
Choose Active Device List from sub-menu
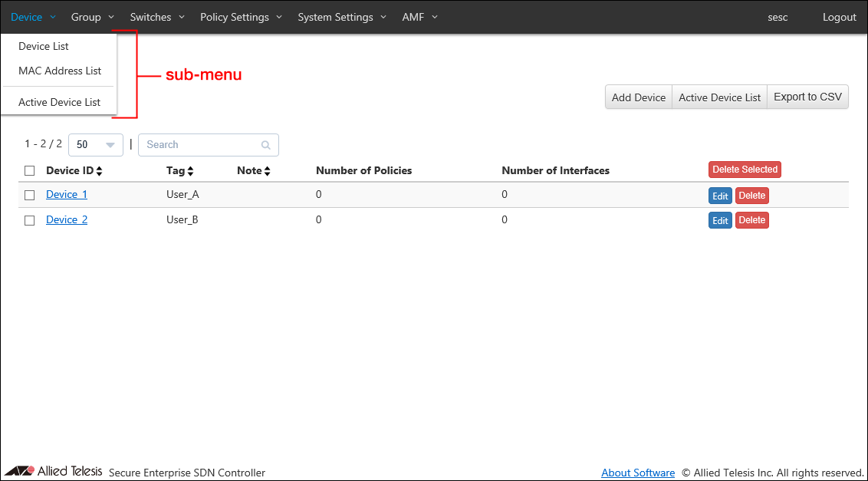click(x=60, y=102)
